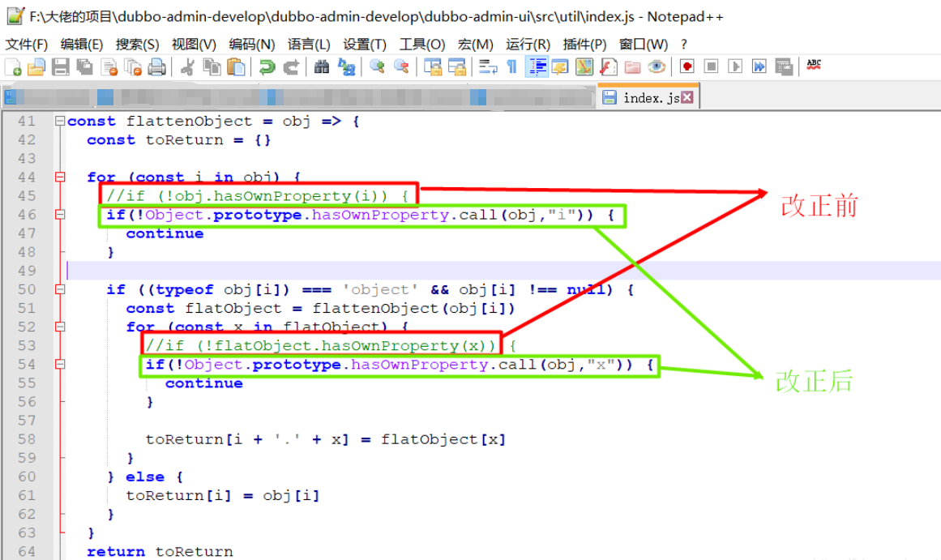The image size is (941, 560).
Task: Collapse the typeof block fold at line 50
Action: tap(60, 289)
